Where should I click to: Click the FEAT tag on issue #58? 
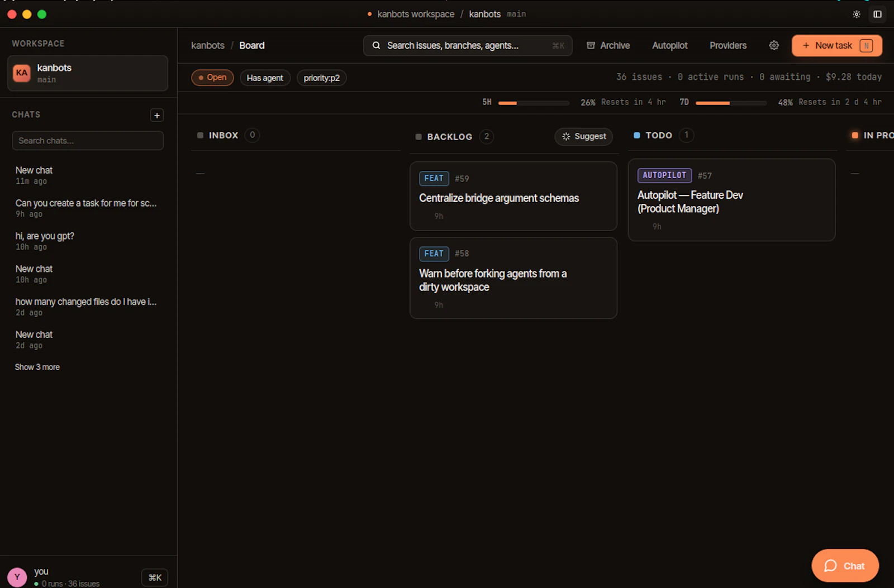[434, 254]
